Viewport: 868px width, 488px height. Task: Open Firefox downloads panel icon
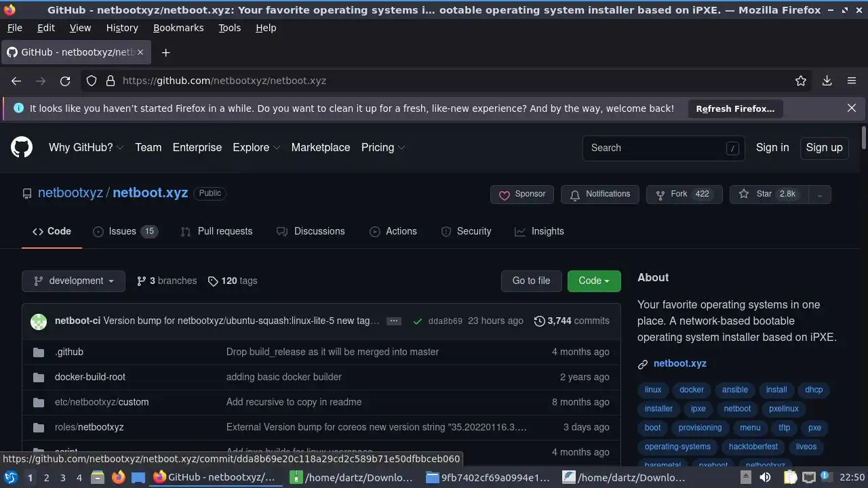827,81
